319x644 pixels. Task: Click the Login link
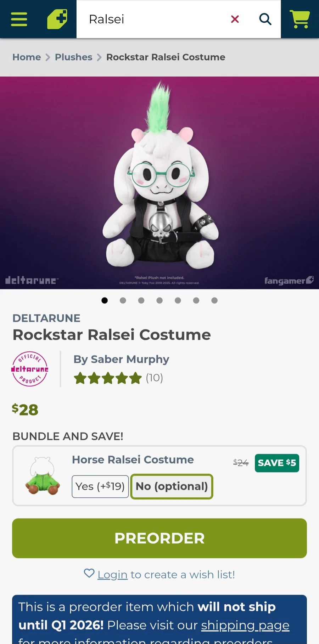[112, 575]
